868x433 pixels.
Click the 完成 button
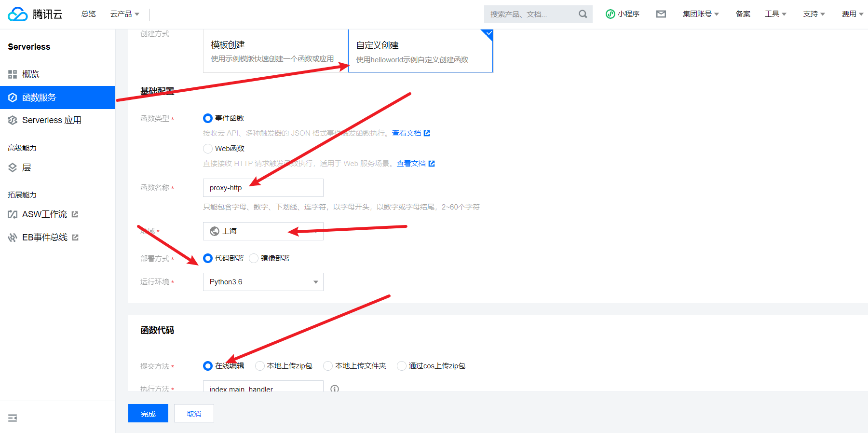pyautogui.click(x=148, y=413)
